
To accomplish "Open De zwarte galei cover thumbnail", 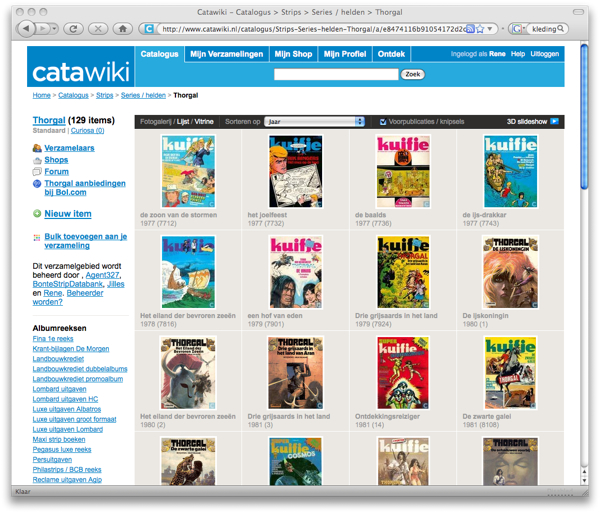I will (x=511, y=373).
